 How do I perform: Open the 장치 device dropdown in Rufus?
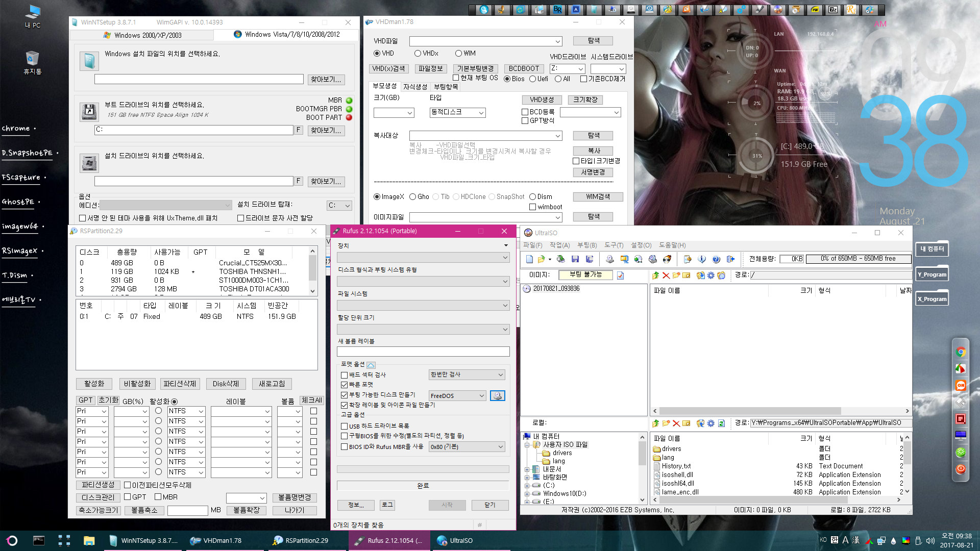pos(423,258)
